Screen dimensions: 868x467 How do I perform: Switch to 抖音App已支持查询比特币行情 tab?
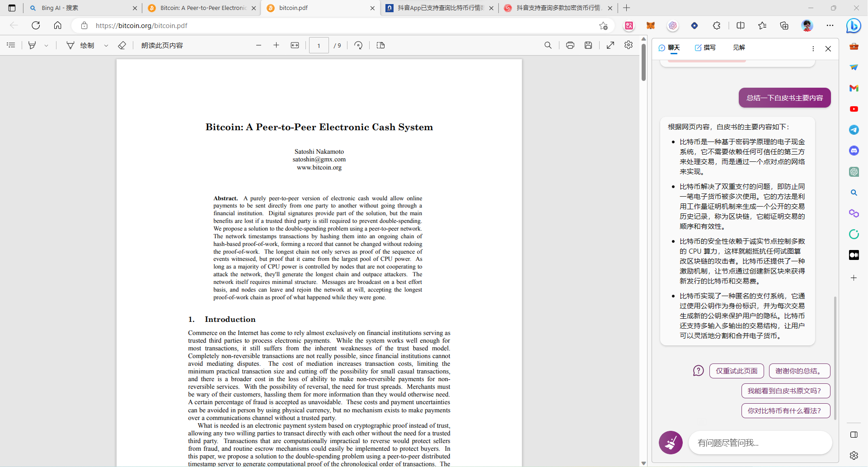(440, 8)
